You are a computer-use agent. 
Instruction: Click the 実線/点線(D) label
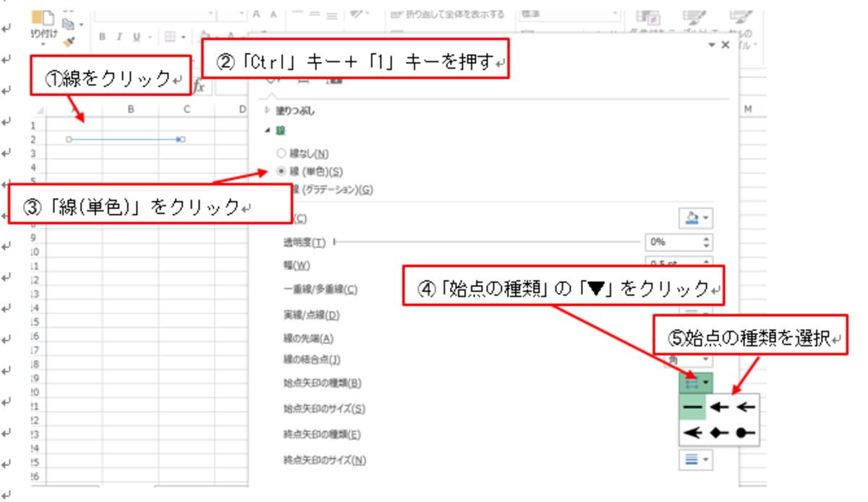pyautogui.click(x=312, y=315)
